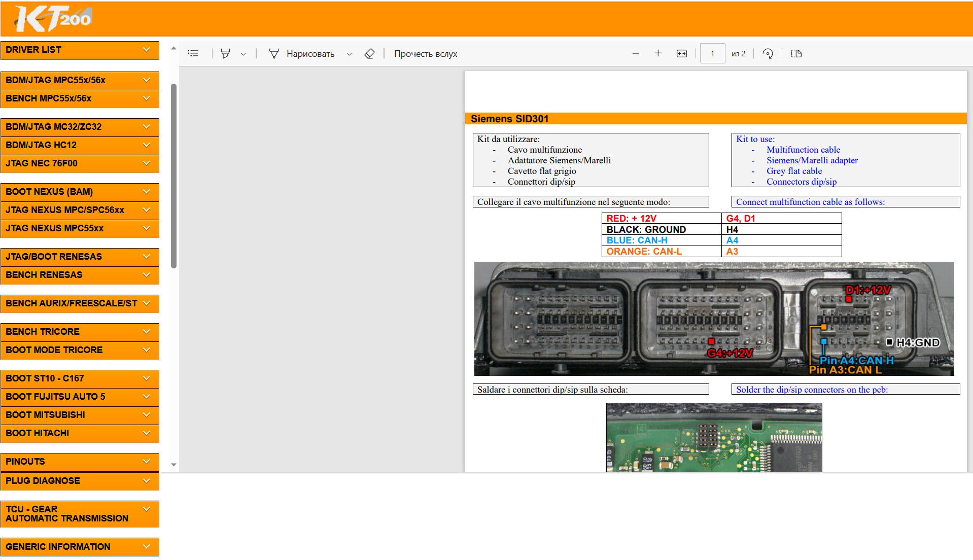Screen dimensions: 973x560
Task: Expand the DRIVER LIST menu
Action: coord(80,50)
